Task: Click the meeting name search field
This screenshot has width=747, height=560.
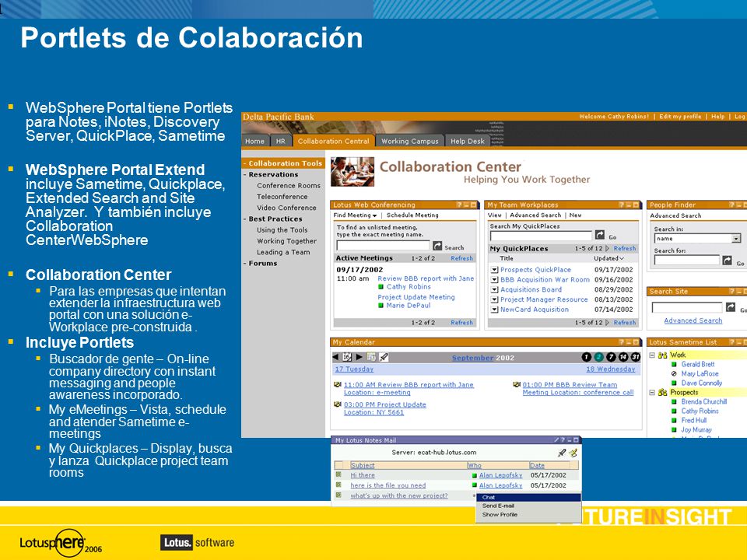Action: 383,246
